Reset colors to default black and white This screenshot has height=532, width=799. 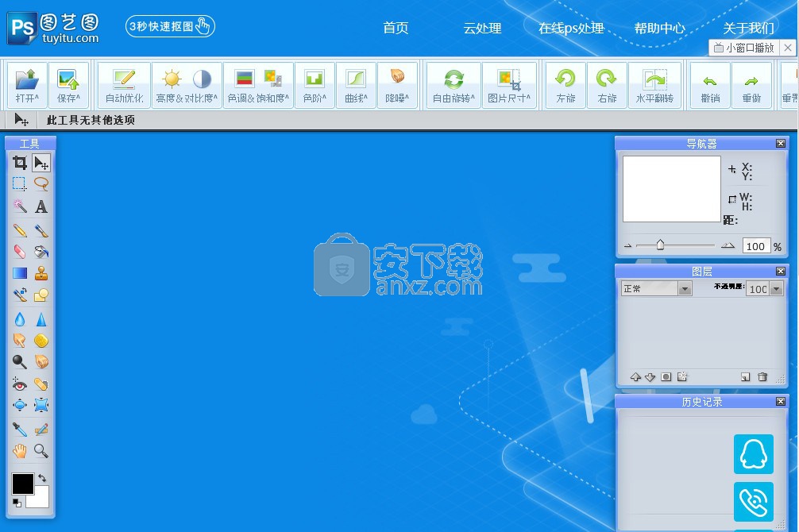click(17, 503)
